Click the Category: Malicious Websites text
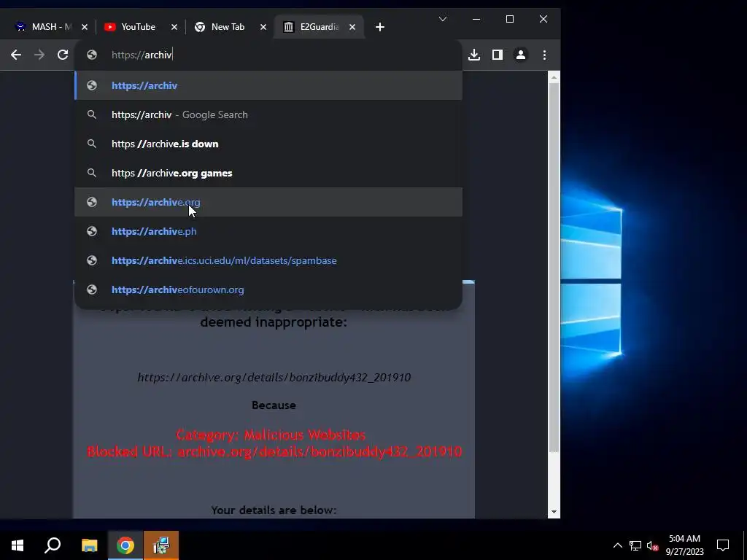This screenshot has width=747, height=560. pyautogui.click(x=271, y=435)
